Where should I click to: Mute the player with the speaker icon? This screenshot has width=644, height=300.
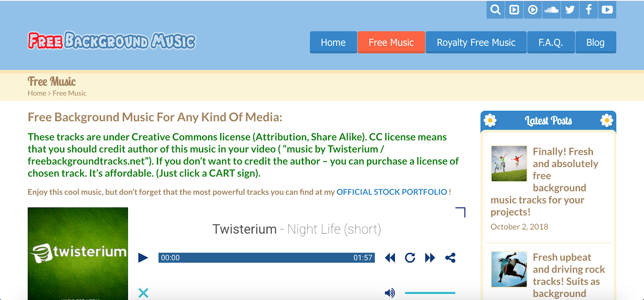pyautogui.click(x=390, y=293)
